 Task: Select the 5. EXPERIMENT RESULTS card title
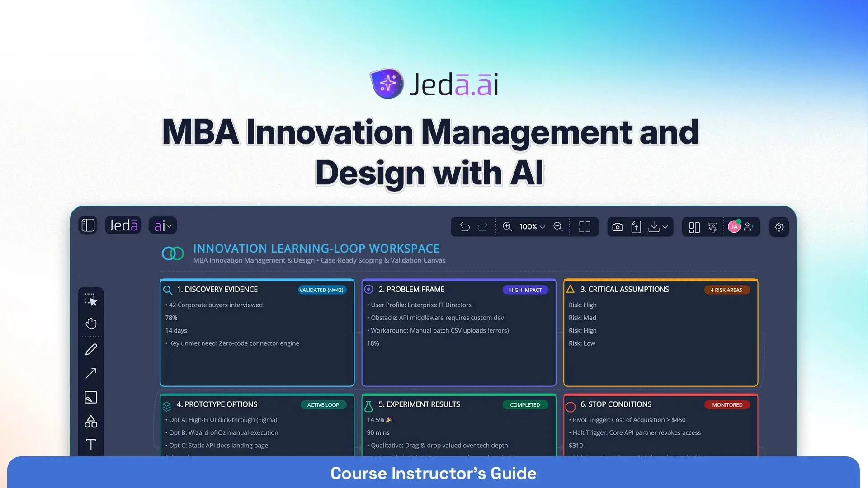pos(419,404)
